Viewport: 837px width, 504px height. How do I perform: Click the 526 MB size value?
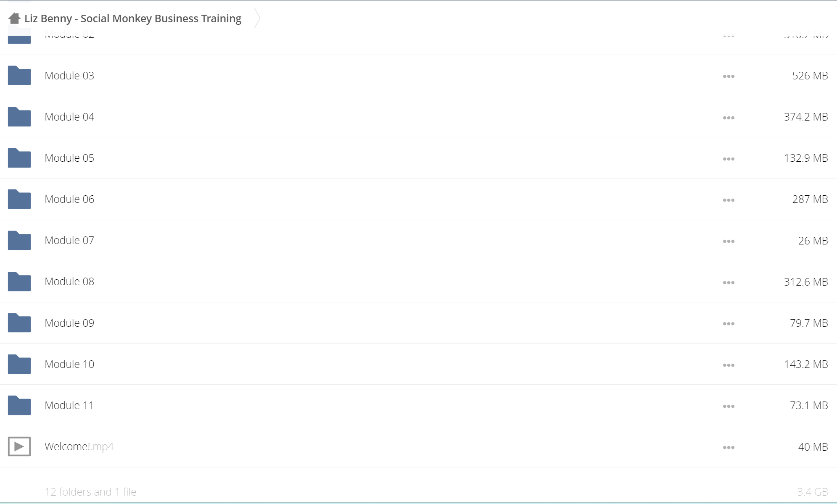[810, 76]
